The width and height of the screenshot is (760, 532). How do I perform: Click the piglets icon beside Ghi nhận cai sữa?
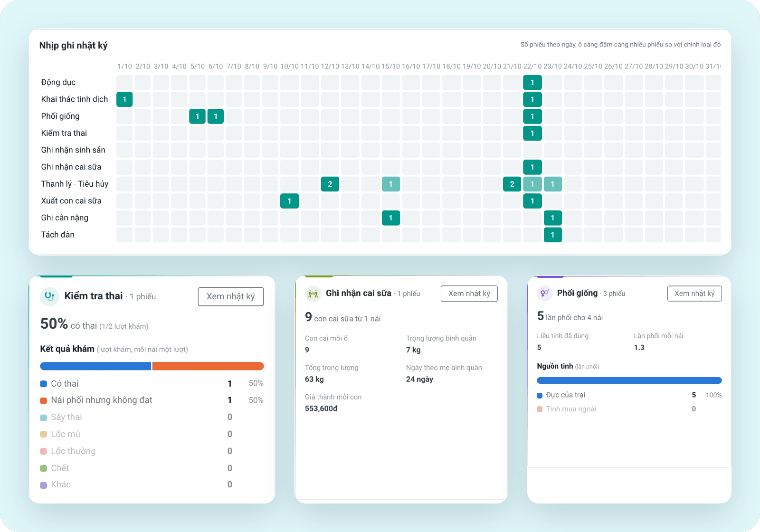pyautogui.click(x=313, y=294)
